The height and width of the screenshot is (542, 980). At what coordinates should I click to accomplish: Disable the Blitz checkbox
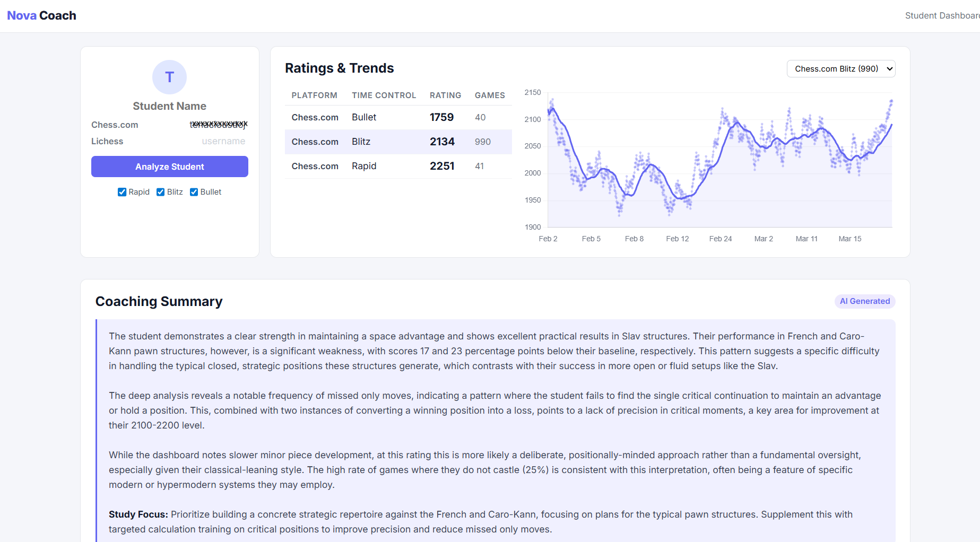tap(161, 192)
